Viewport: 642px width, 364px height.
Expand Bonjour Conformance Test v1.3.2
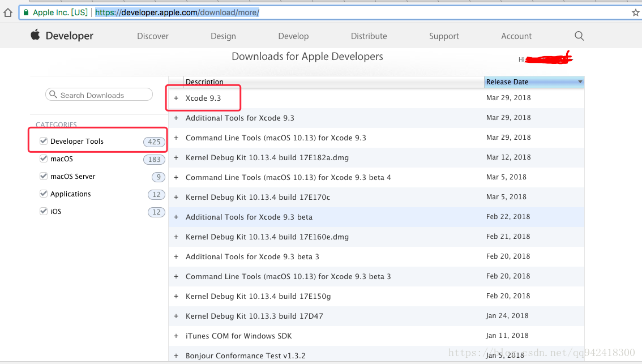(x=176, y=356)
